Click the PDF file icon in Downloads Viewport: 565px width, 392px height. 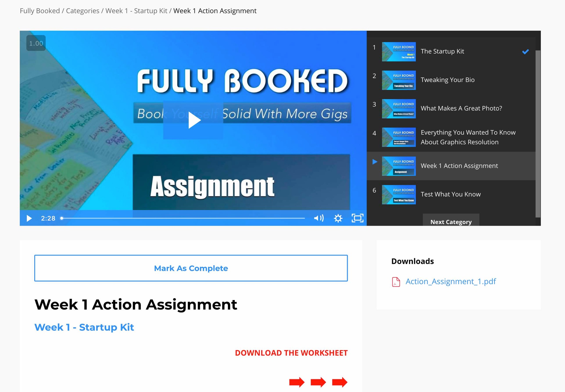[396, 282]
